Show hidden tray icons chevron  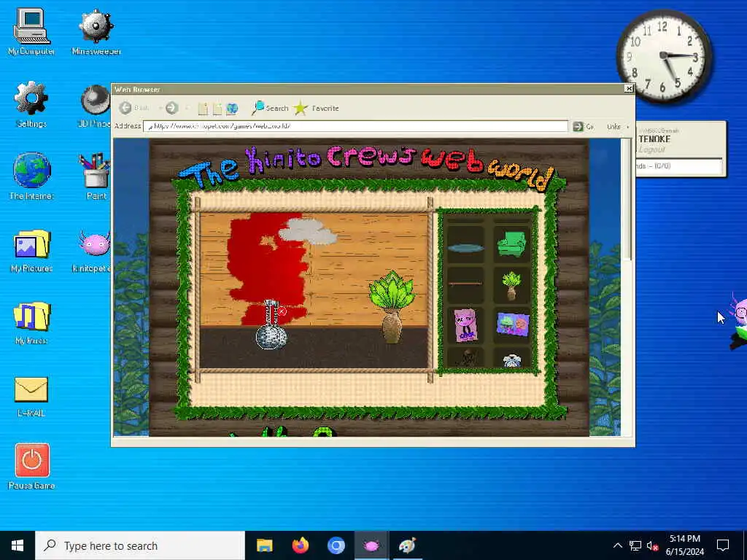coord(617,545)
